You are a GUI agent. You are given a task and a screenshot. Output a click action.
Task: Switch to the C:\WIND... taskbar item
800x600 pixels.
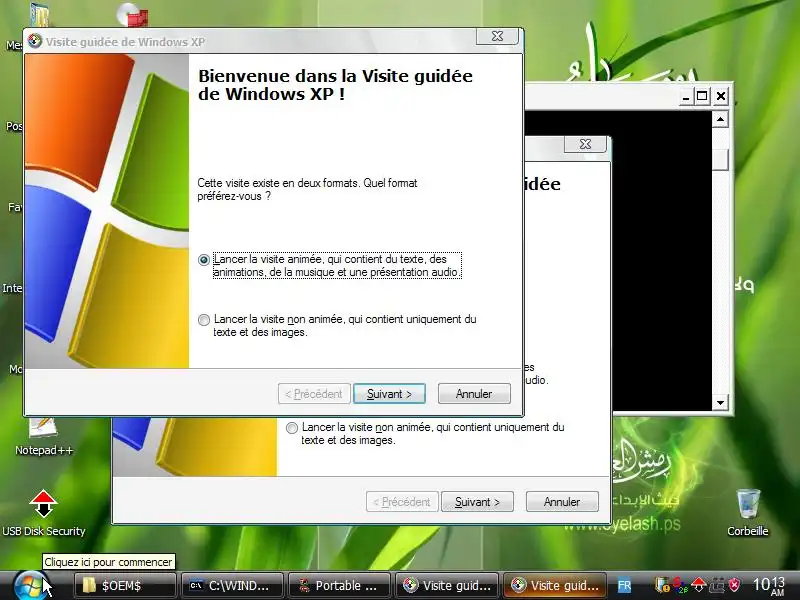click(233, 586)
